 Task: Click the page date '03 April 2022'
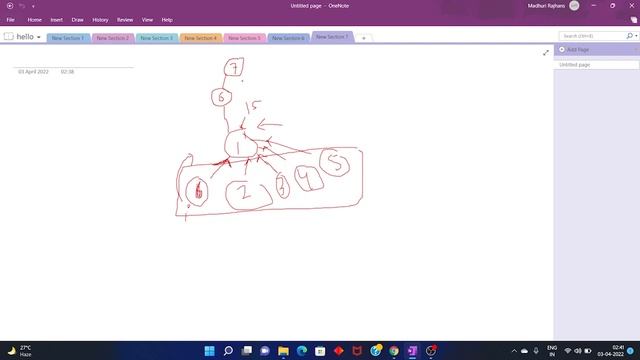coord(33,71)
